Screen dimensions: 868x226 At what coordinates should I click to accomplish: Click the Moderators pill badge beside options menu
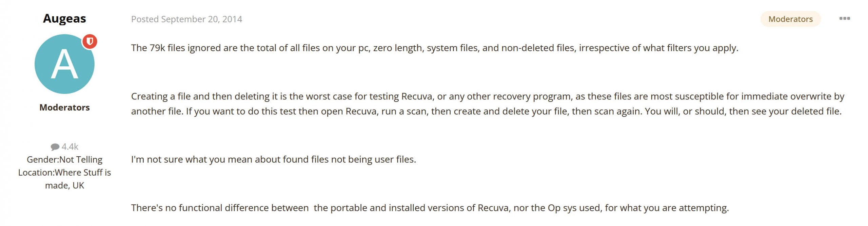coord(790,19)
